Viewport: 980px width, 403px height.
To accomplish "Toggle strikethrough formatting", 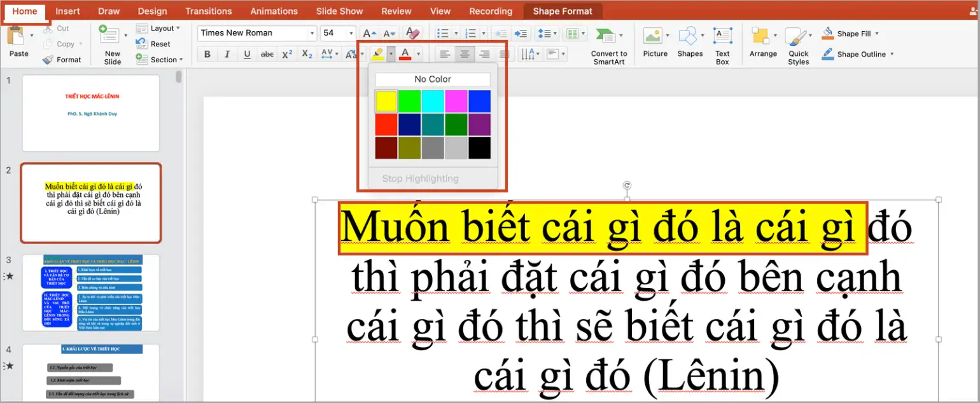I will [267, 54].
